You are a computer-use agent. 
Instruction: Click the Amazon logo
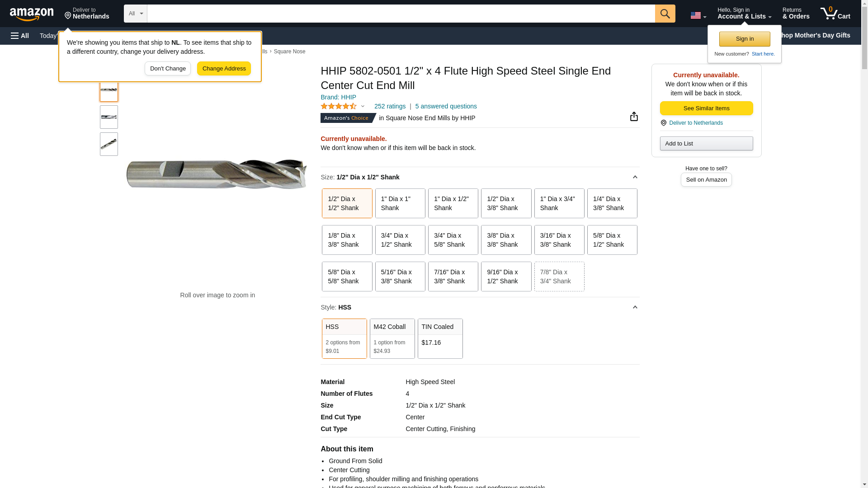32,14
